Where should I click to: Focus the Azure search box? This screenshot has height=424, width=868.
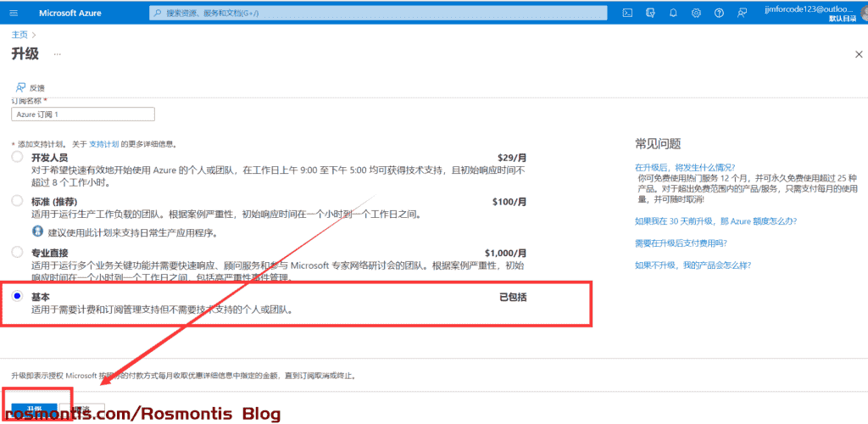378,13
